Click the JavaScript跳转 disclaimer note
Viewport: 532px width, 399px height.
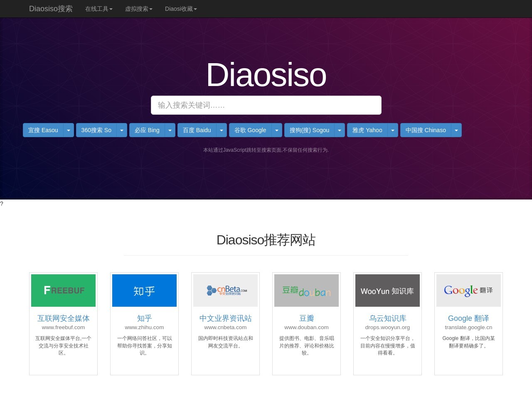coord(266,150)
